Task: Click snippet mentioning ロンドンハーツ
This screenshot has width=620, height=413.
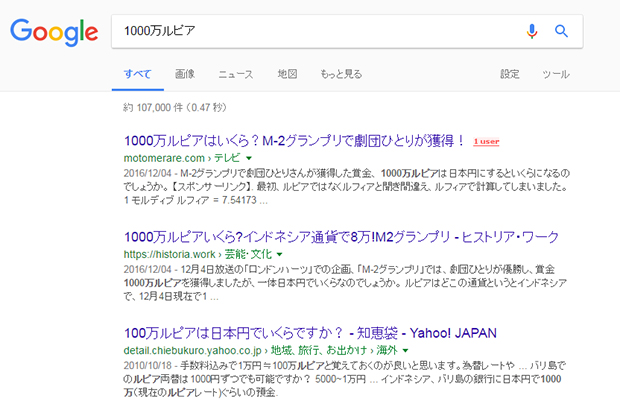Action: [345, 283]
